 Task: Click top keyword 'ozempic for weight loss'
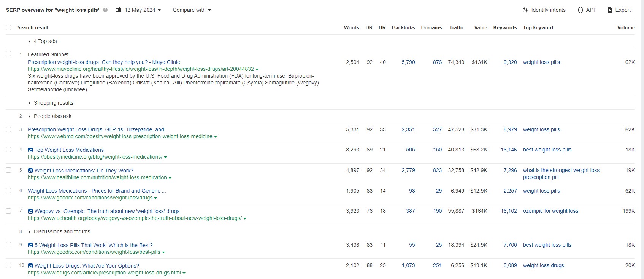point(550,211)
